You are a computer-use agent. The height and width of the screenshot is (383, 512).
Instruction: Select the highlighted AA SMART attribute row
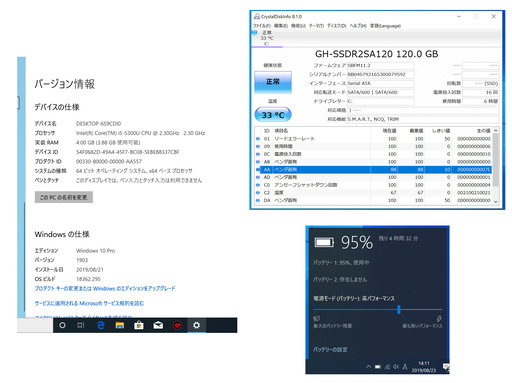point(375,169)
